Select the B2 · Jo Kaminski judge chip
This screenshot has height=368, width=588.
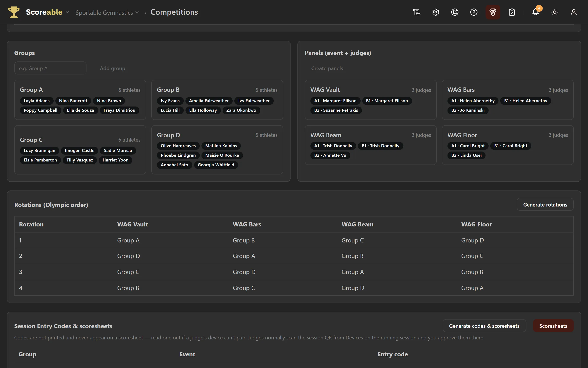pyautogui.click(x=468, y=110)
